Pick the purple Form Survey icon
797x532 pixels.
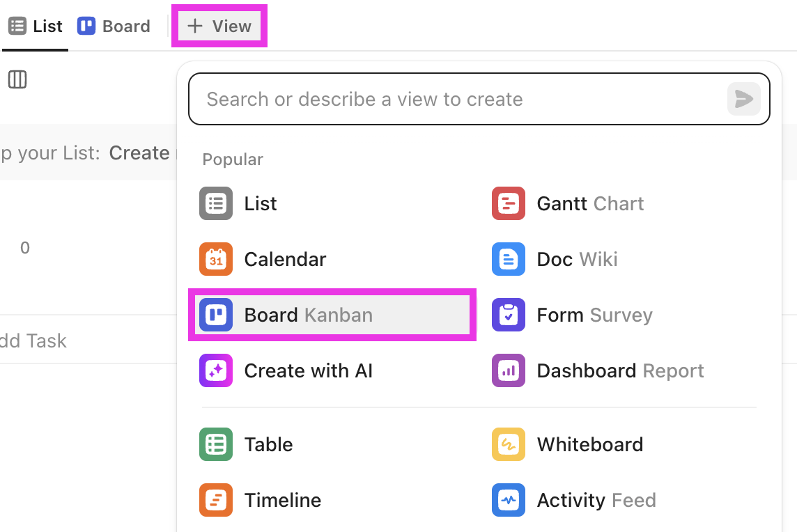point(509,315)
